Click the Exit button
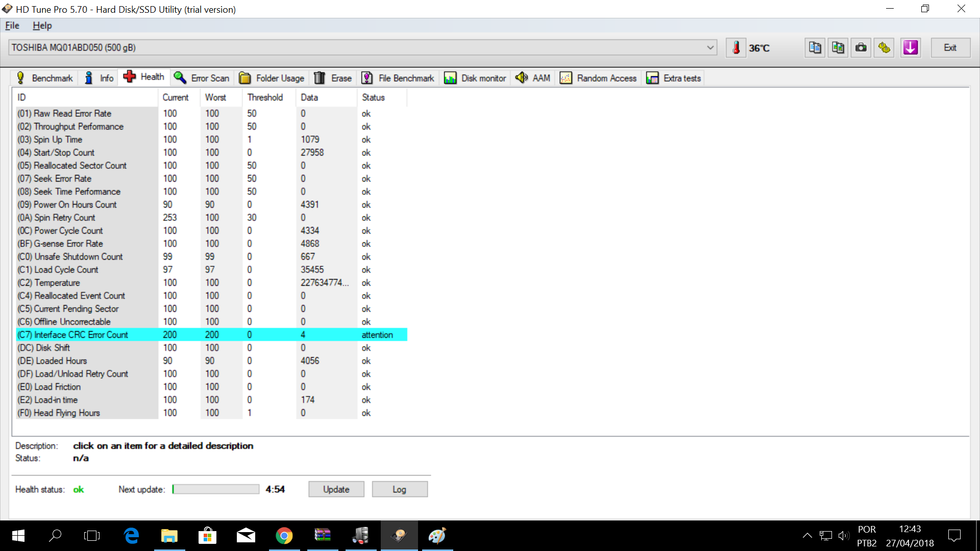This screenshot has height=551, width=980. 950,48
